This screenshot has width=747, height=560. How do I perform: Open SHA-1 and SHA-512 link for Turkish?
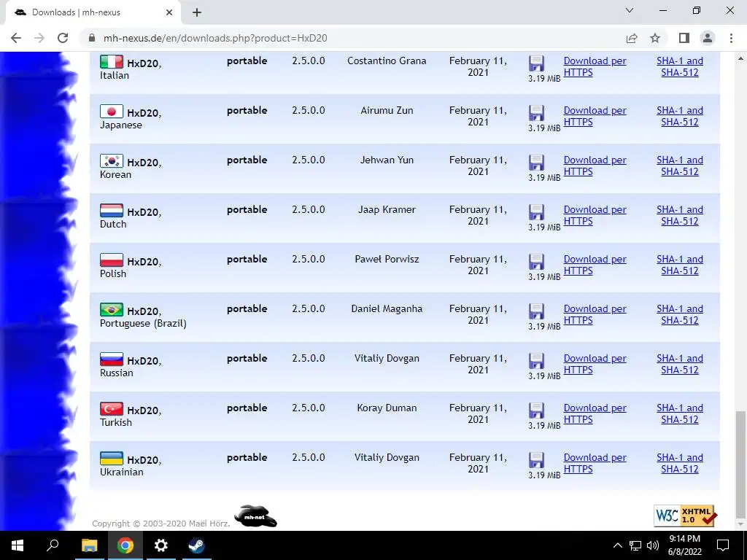tap(680, 413)
